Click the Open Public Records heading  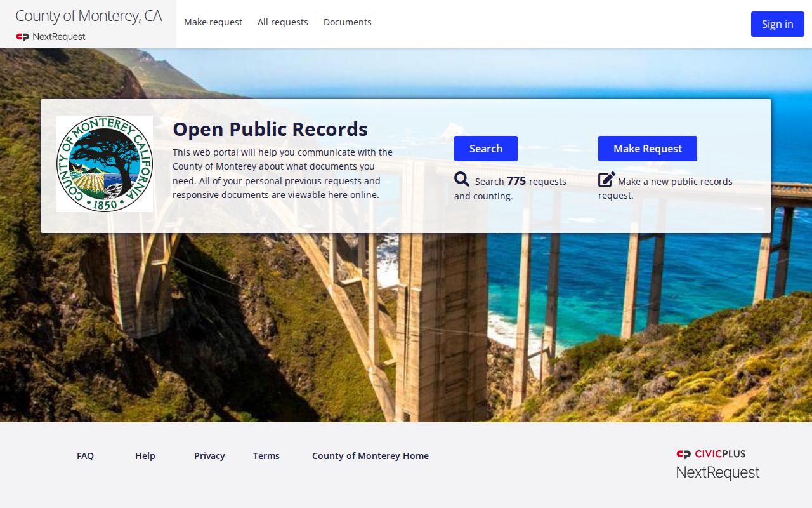pos(270,129)
